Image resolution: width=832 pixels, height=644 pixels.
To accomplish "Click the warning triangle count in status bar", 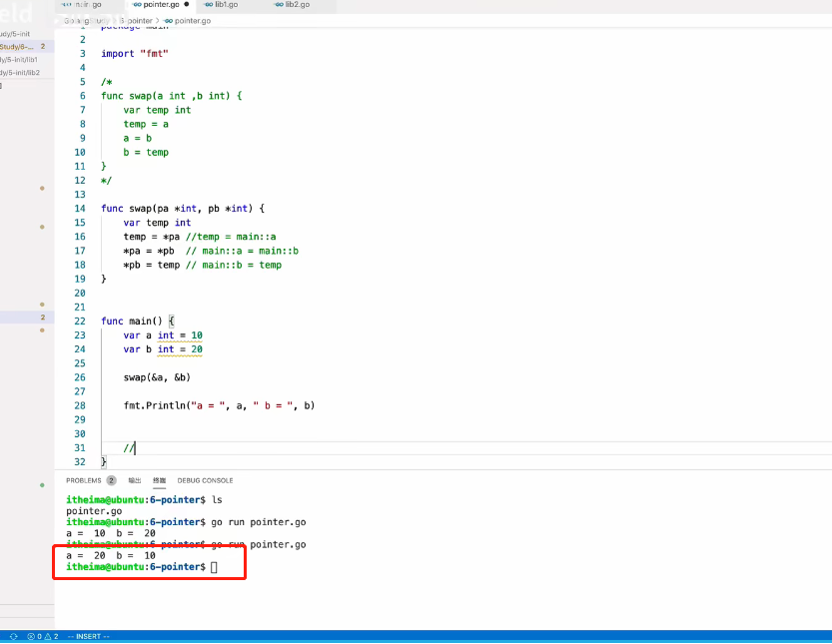I will pyautogui.click(x=48, y=636).
